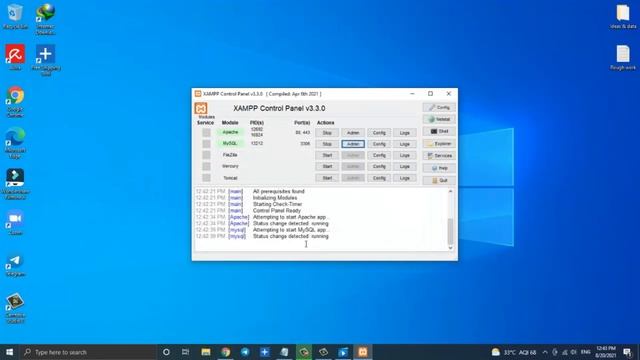Viewport: 640px width, 360px height.
Task: Open MySQL Admin (phpMyAdmin)
Action: [x=353, y=144]
